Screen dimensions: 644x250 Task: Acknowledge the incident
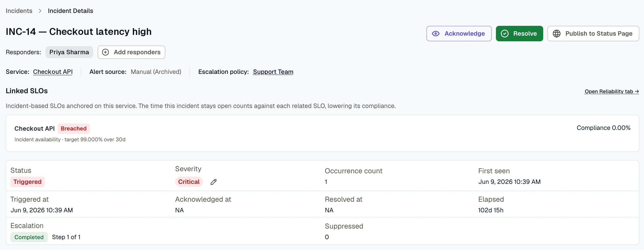pos(459,34)
